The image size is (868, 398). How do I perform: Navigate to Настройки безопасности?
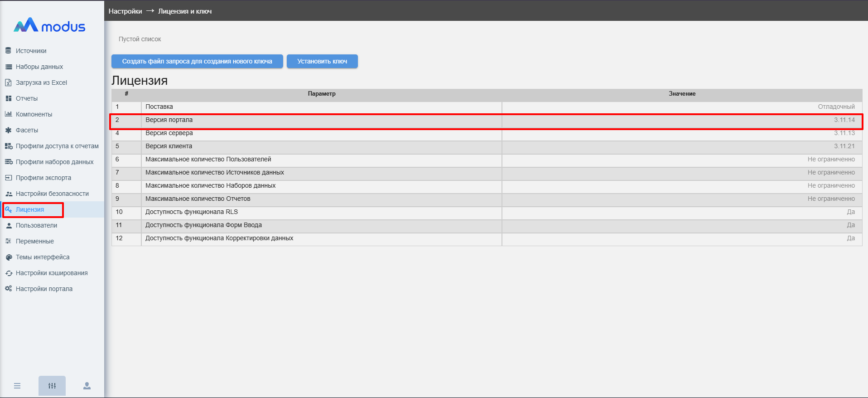52,194
